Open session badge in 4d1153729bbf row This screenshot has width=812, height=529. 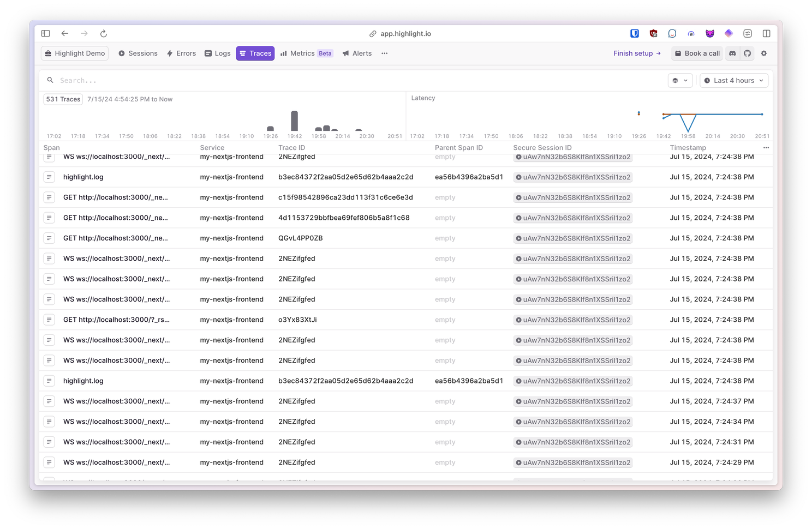[573, 218]
